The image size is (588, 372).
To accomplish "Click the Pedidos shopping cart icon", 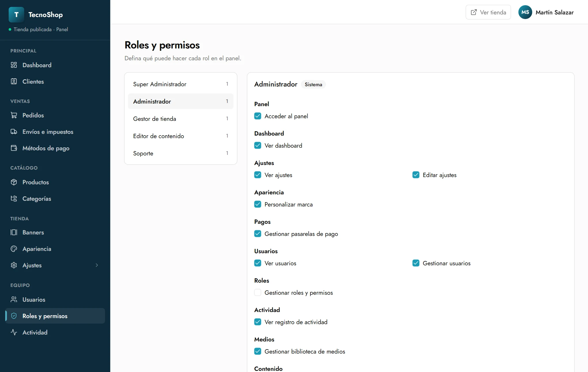I will tap(14, 115).
